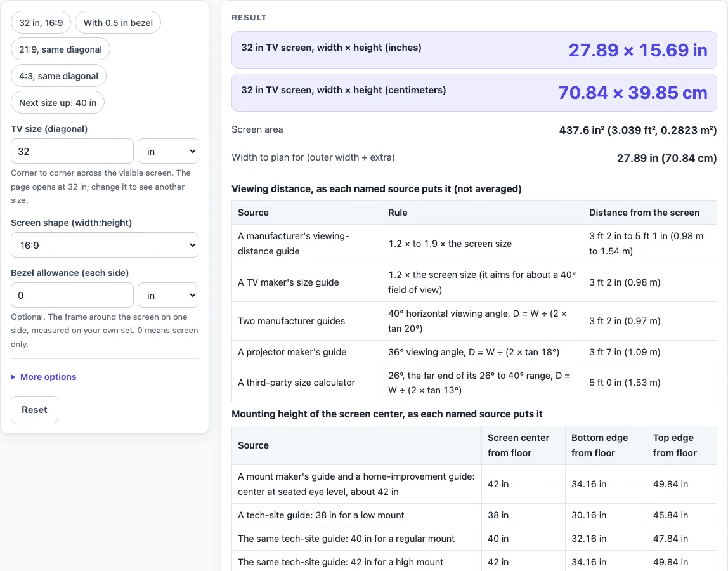Open the Screen shape 16:9 dropdown

point(105,245)
